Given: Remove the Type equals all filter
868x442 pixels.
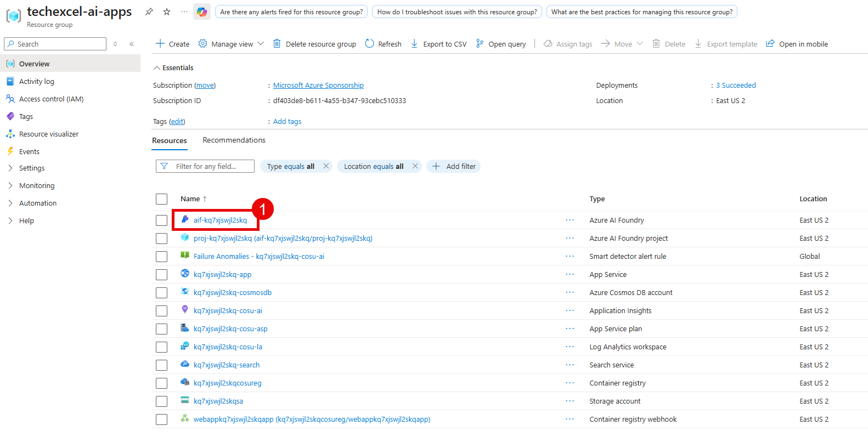Looking at the screenshot, I should point(326,166).
